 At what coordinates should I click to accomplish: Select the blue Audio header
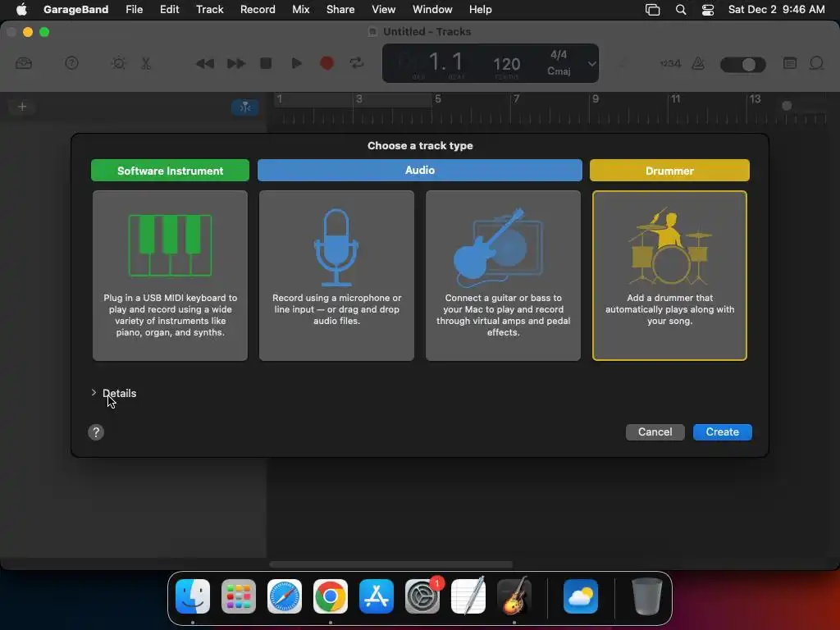(x=419, y=170)
